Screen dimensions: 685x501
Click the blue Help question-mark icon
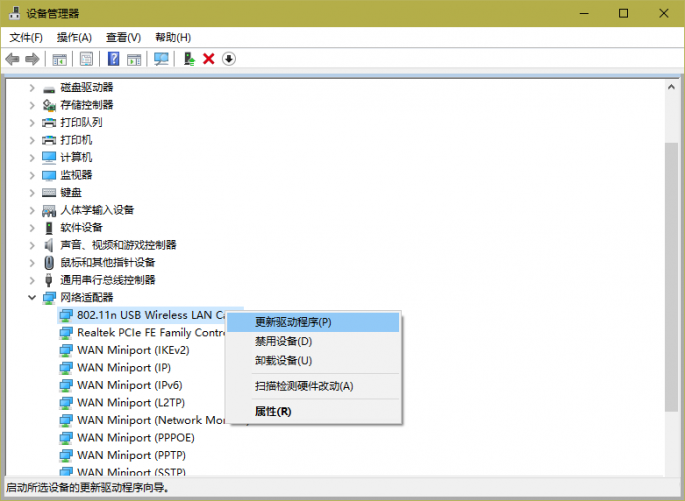113,59
